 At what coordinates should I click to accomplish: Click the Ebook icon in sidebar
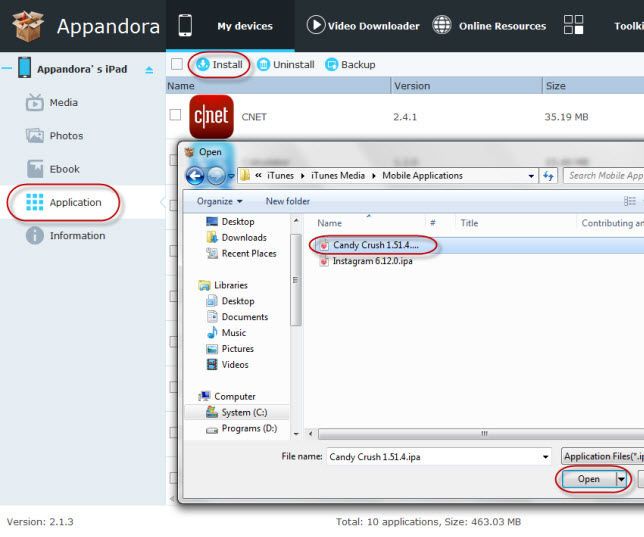35,169
